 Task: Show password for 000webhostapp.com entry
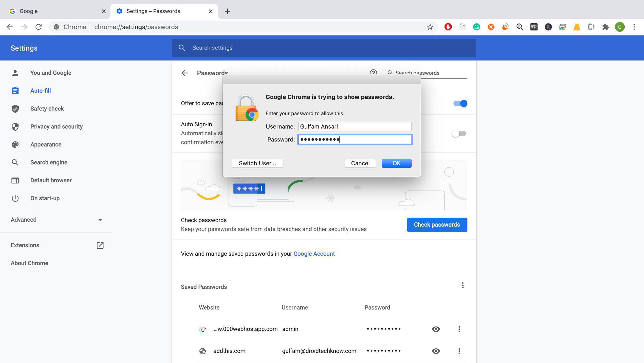coord(436,329)
